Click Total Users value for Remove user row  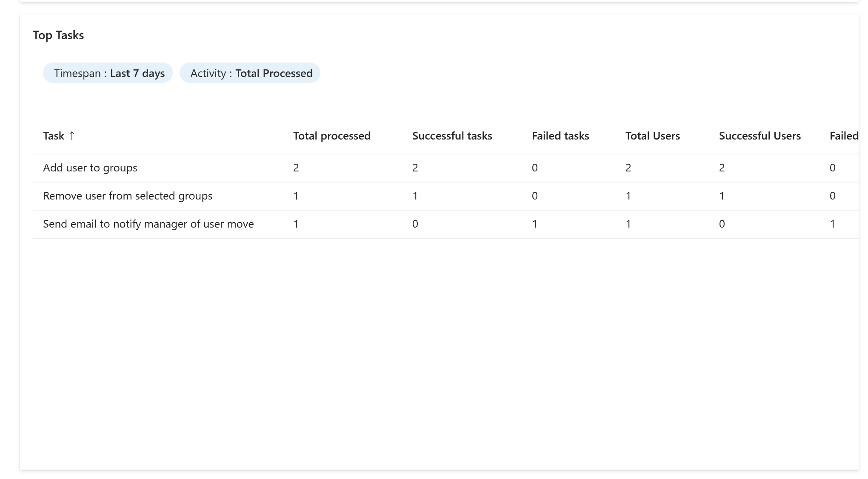pos(628,196)
